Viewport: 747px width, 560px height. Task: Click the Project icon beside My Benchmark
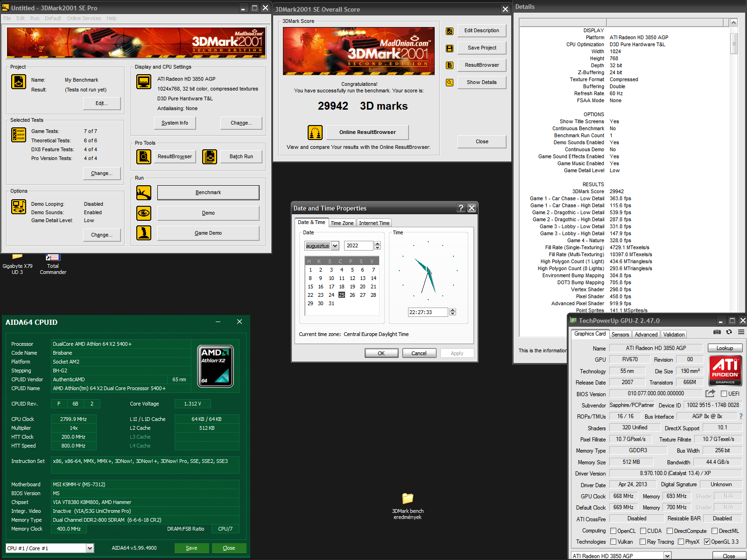(19, 82)
